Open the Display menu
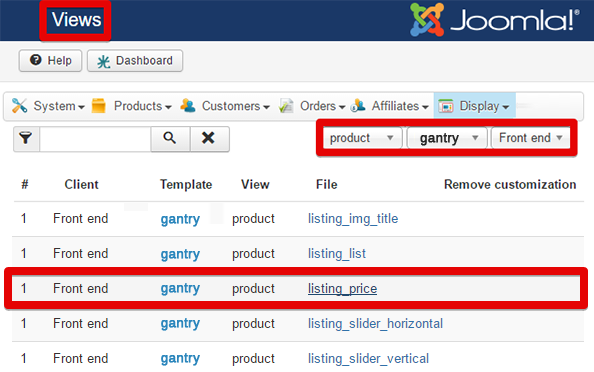 pos(474,106)
